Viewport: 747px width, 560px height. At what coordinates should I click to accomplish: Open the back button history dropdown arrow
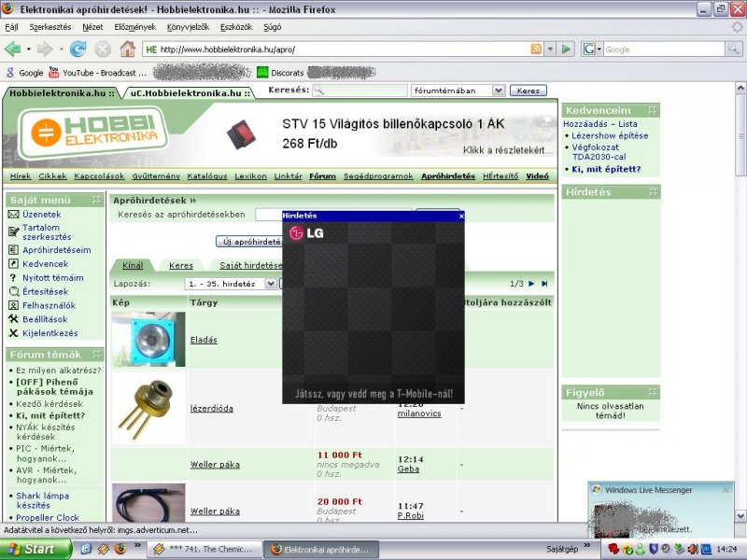[29, 49]
